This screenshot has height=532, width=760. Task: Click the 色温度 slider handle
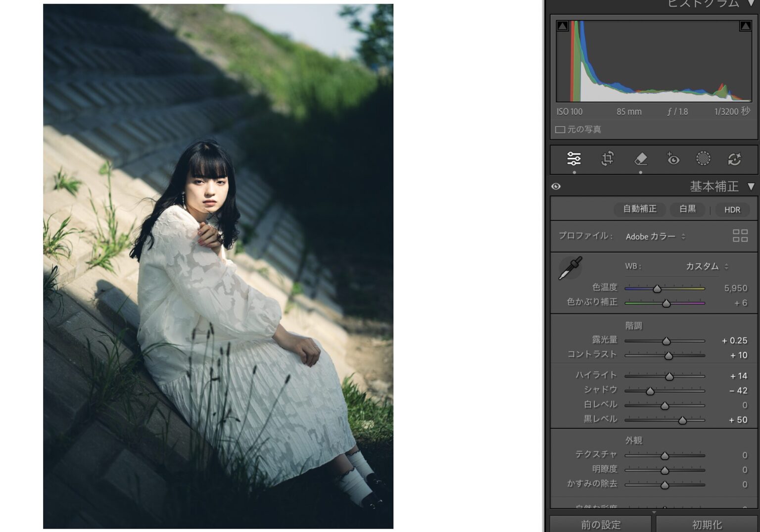pyautogui.click(x=657, y=289)
